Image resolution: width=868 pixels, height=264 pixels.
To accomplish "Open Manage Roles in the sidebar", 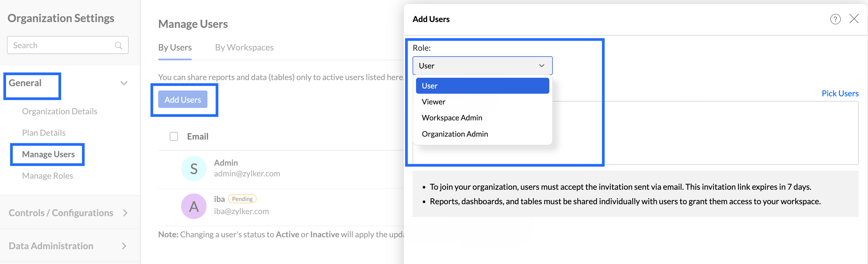I will (48, 176).
